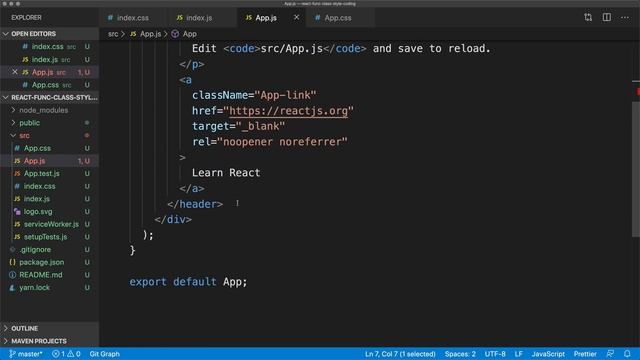Image resolution: width=640 pixels, height=360 pixels.
Task: Open index.css in Open Editors list
Action: click(x=49, y=47)
